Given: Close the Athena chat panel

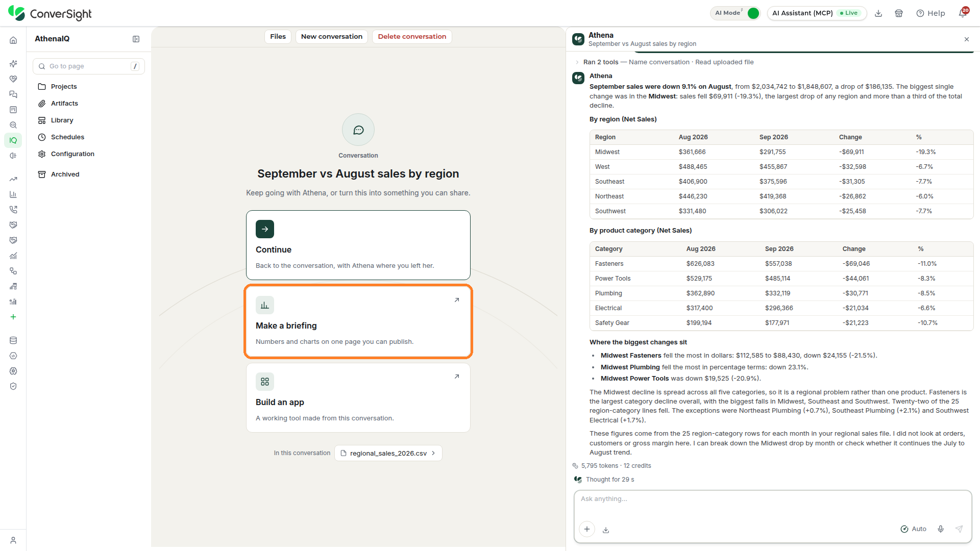Looking at the screenshot, I should [x=967, y=39].
